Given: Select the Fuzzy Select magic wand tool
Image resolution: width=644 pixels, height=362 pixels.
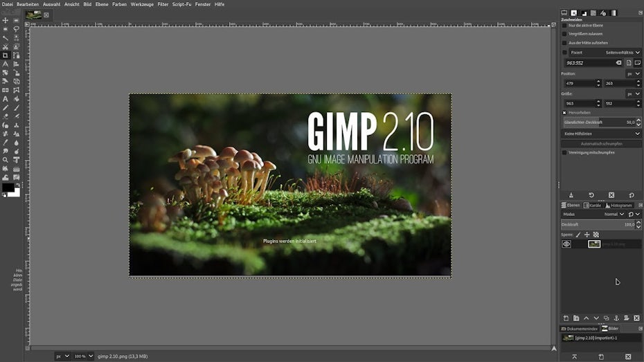Looking at the screenshot, I should pos(6,38).
